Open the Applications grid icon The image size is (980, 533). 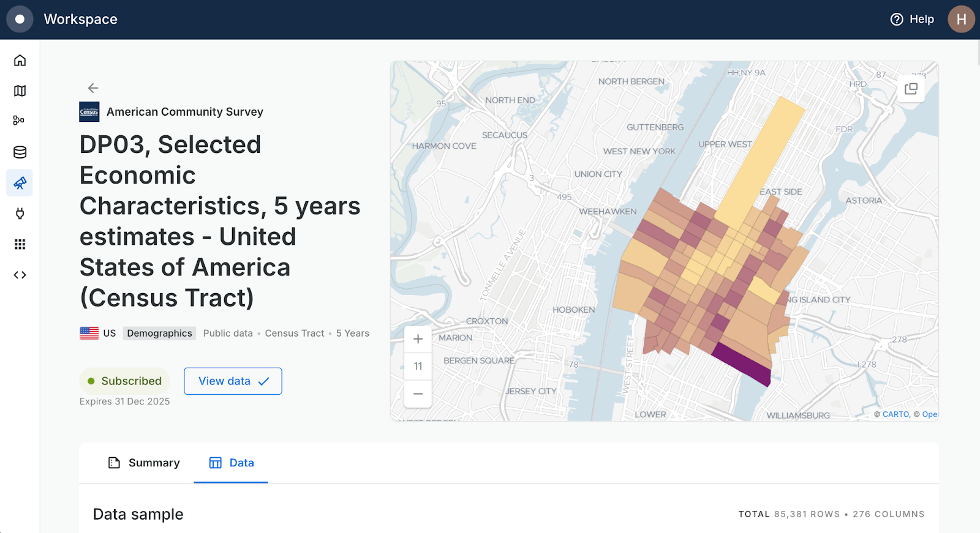(x=20, y=244)
